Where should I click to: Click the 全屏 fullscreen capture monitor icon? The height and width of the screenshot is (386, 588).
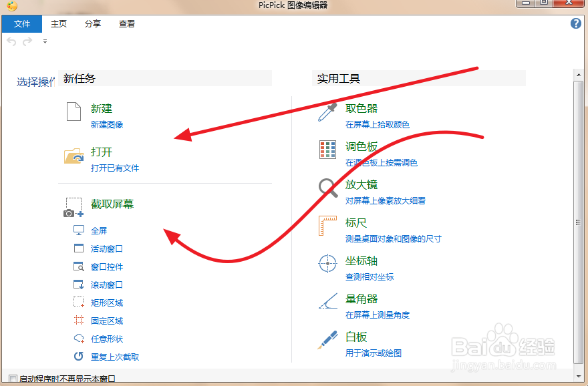78,230
